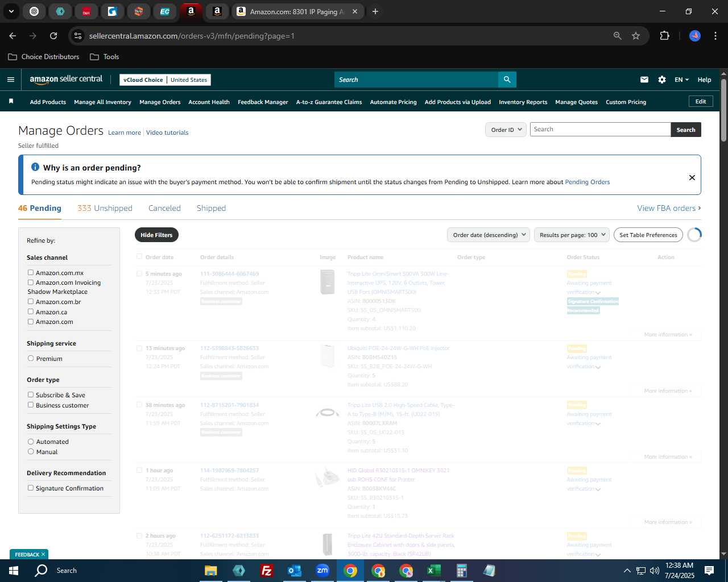
Task: Bookmark this page using the star icon
Action: tap(636, 36)
